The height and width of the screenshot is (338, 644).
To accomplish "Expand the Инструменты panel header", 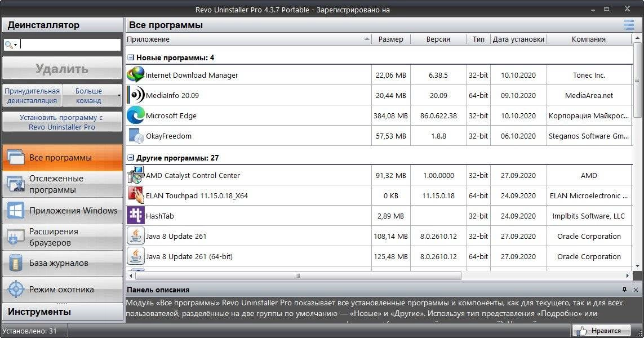I will [63, 312].
